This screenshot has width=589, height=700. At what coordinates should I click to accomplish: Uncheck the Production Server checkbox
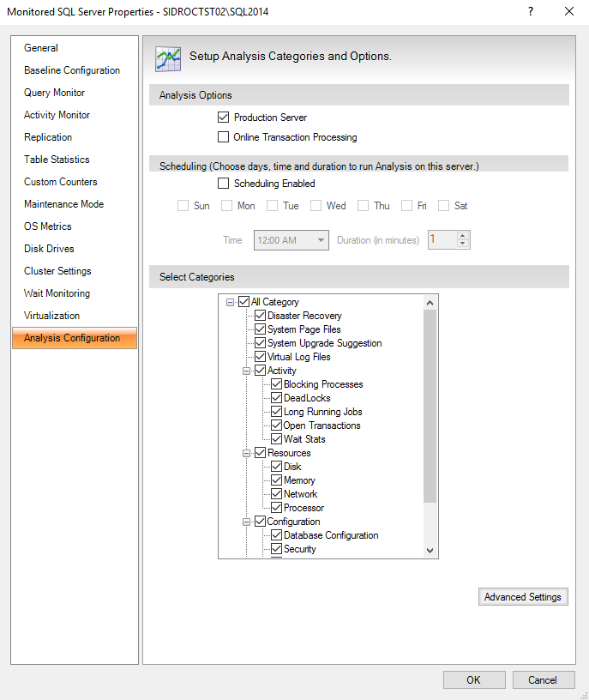pyautogui.click(x=223, y=118)
